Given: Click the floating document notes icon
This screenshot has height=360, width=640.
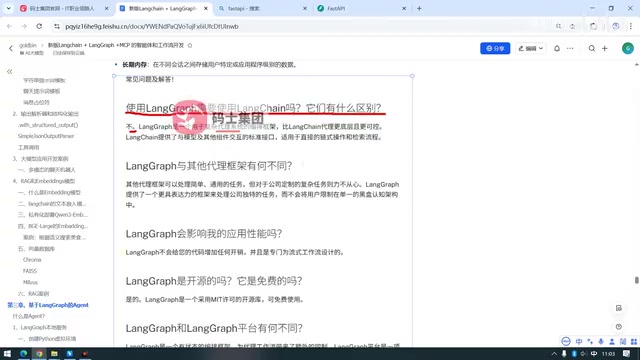Looking at the screenshot, I should click(619, 308).
